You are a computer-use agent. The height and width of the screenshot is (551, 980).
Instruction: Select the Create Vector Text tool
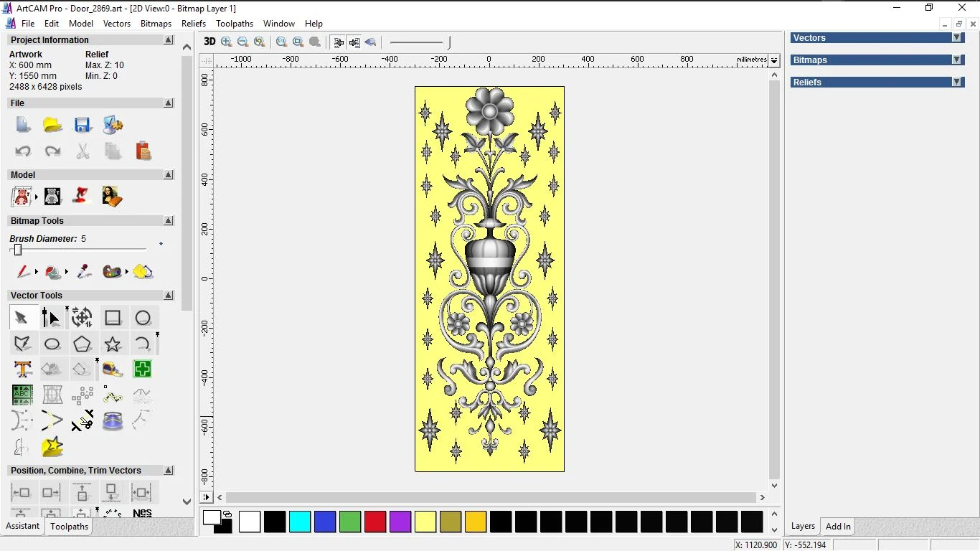click(x=22, y=369)
